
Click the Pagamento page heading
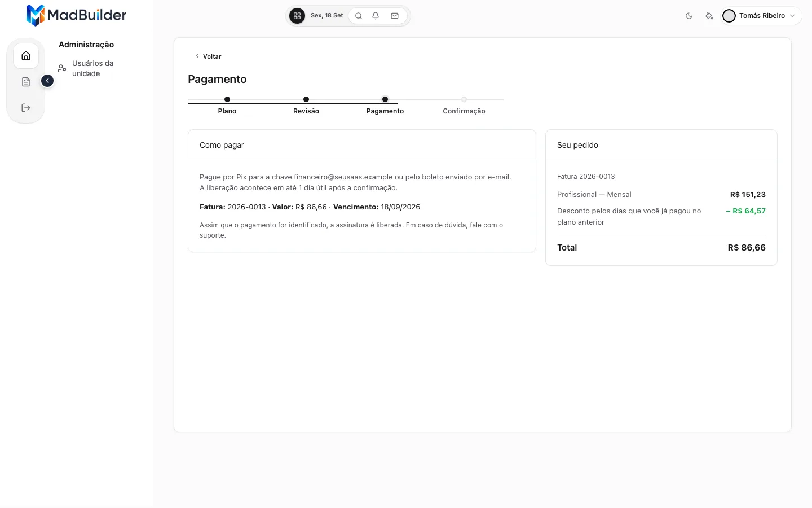click(217, 80)
